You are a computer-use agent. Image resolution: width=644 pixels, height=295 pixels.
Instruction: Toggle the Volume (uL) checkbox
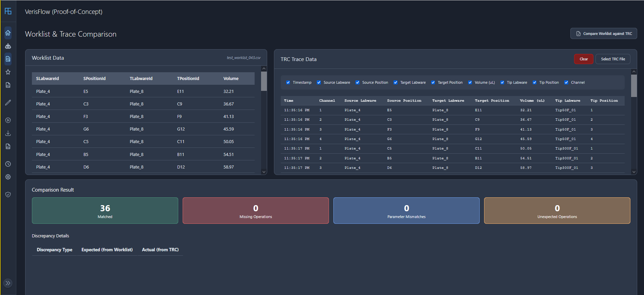(x=470, y=82)
